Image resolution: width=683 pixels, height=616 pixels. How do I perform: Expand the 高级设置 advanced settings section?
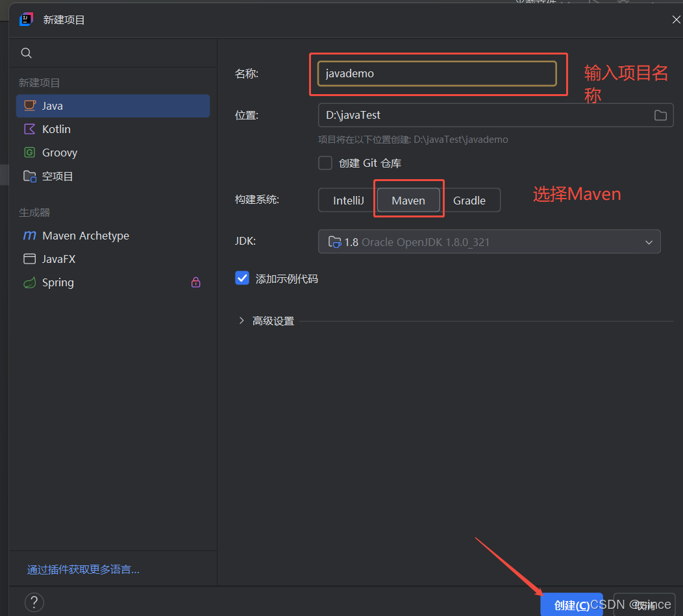tap(242, 321)
